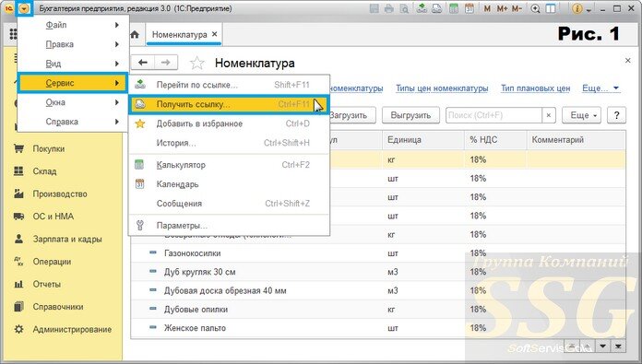Click the forward arrow navigation button

coord(166,62)
